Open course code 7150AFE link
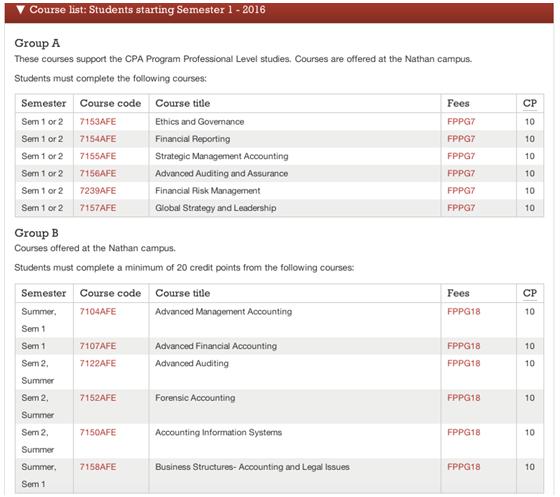The image size is (560, 497). tap(98, 432)
